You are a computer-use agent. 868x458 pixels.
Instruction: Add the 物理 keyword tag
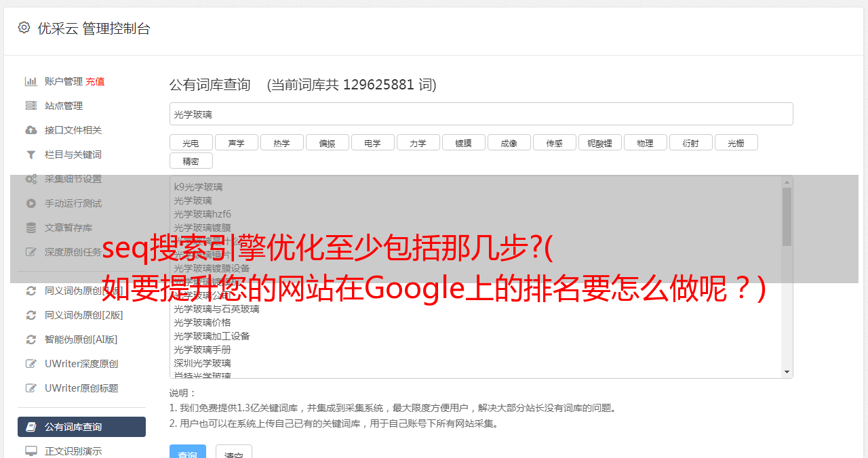[645, 142]
